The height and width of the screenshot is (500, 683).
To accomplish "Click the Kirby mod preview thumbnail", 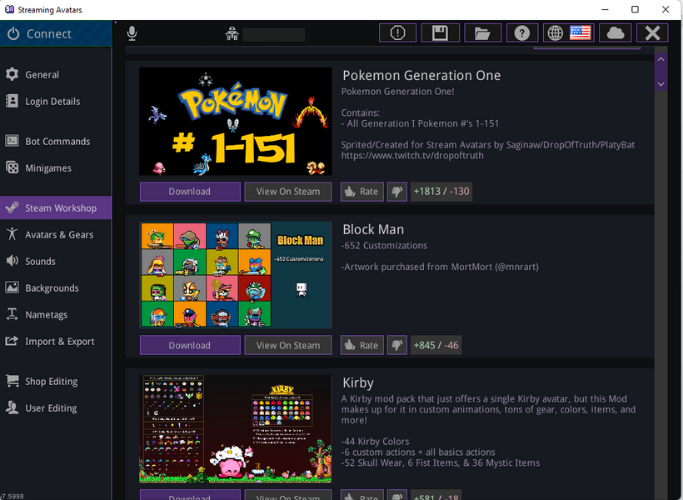I will [235, 429].
